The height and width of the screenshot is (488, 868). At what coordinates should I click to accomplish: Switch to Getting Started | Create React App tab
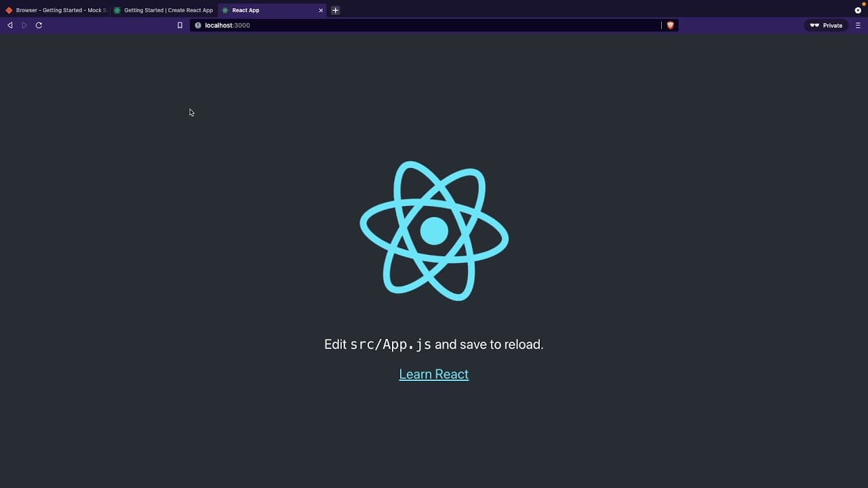point(163,10)
